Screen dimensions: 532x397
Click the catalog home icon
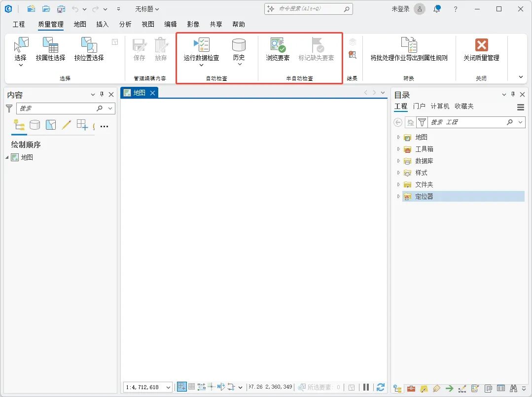point(411,122)
